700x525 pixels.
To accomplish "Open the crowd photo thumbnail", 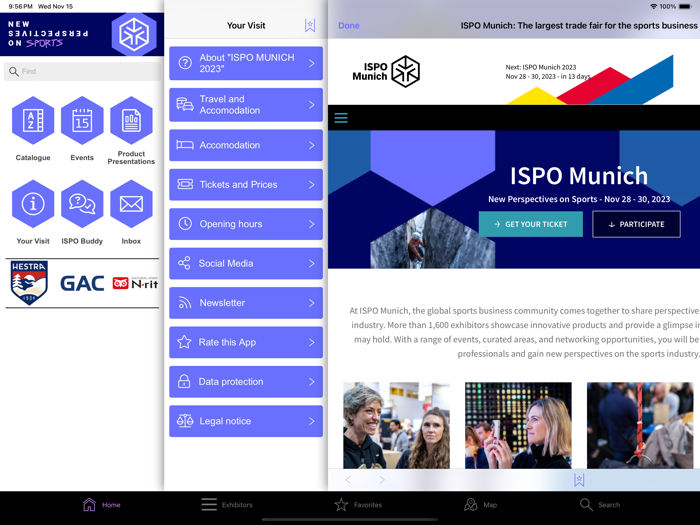I will click(x=640, y=425).
